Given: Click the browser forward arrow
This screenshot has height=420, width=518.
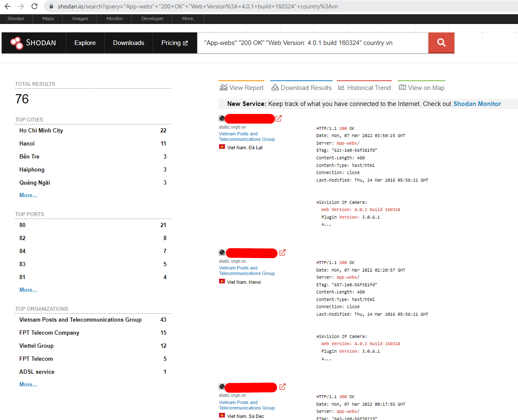Looking at the screenshot, I should pos(21,6).
